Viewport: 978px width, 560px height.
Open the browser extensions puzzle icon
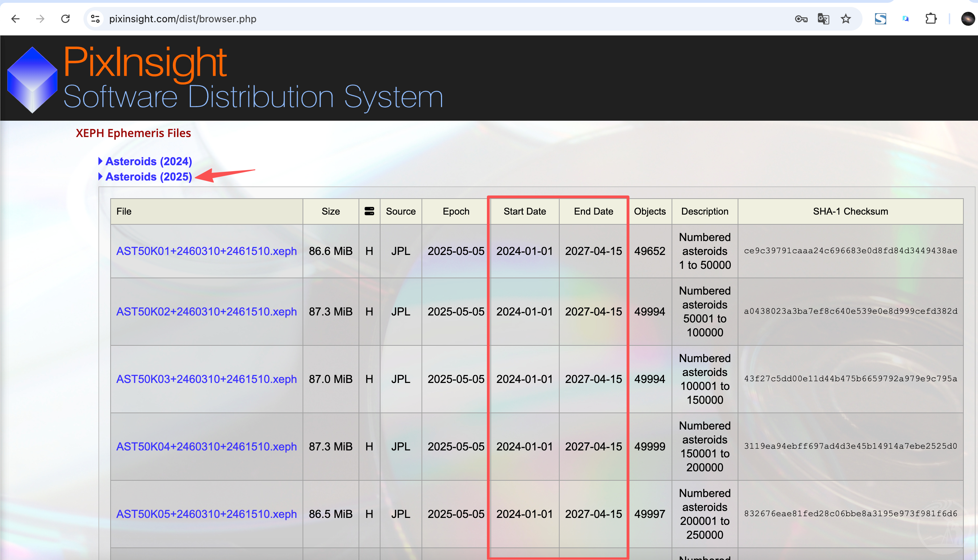point(931,18)
